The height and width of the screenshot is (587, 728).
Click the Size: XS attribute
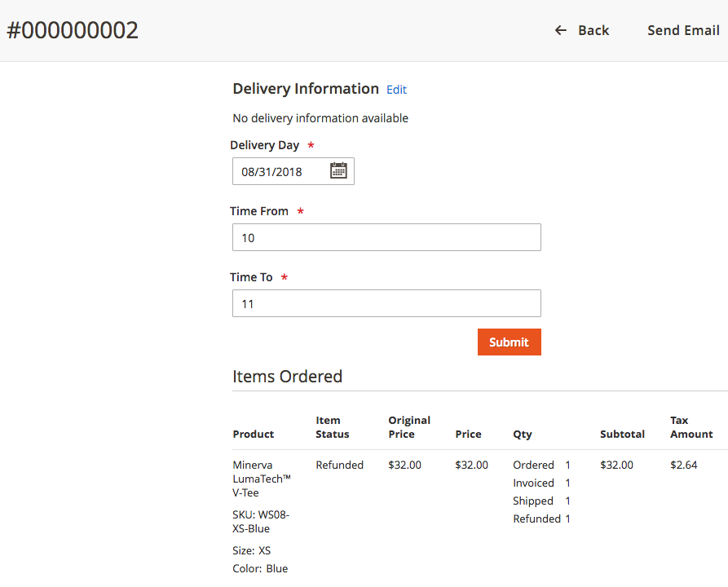(252, 551)
